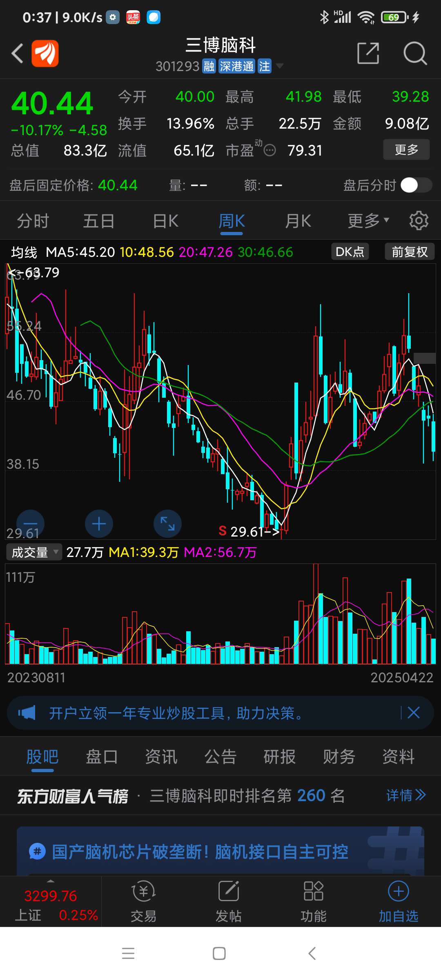Tap the MA5:45.20 moving average label
Screen dimensions: 441x980
[80, 252]
